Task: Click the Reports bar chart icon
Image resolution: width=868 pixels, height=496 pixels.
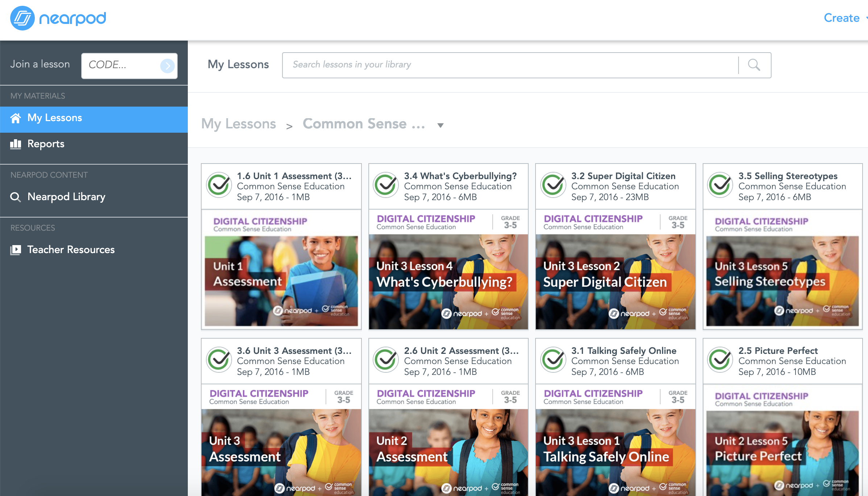Action: (16, 144)
